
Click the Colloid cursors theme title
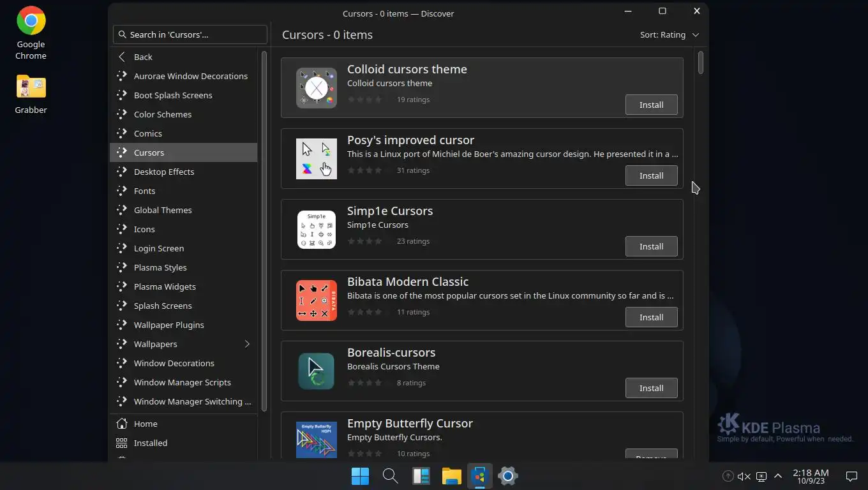(407, 69)
